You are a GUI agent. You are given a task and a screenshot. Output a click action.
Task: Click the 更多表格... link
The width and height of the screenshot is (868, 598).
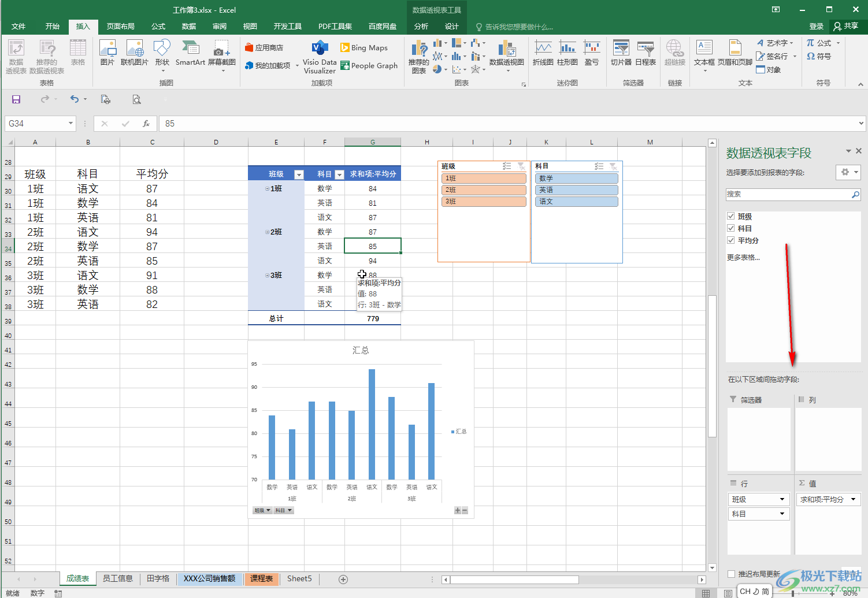pyautogui.click(x=743, y=257)
